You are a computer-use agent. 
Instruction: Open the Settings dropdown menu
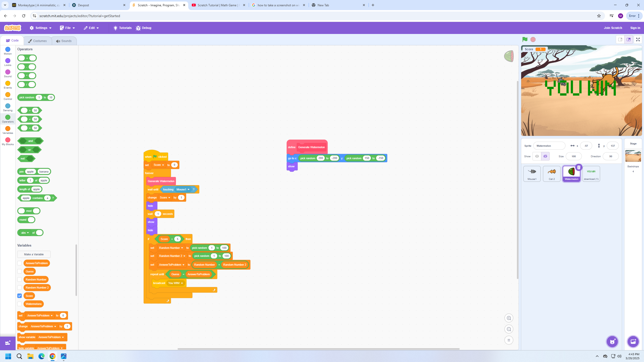(x=41, y=28)
